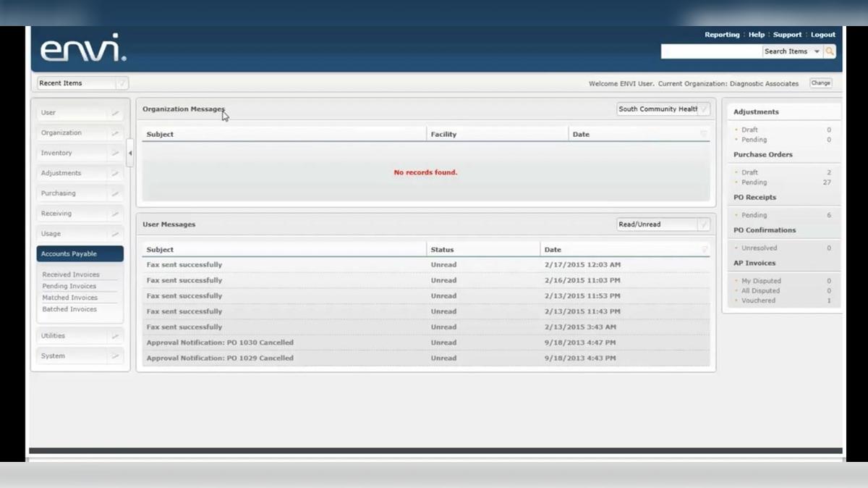
Task: Open the Reporting menu
Action: point(722,34)
